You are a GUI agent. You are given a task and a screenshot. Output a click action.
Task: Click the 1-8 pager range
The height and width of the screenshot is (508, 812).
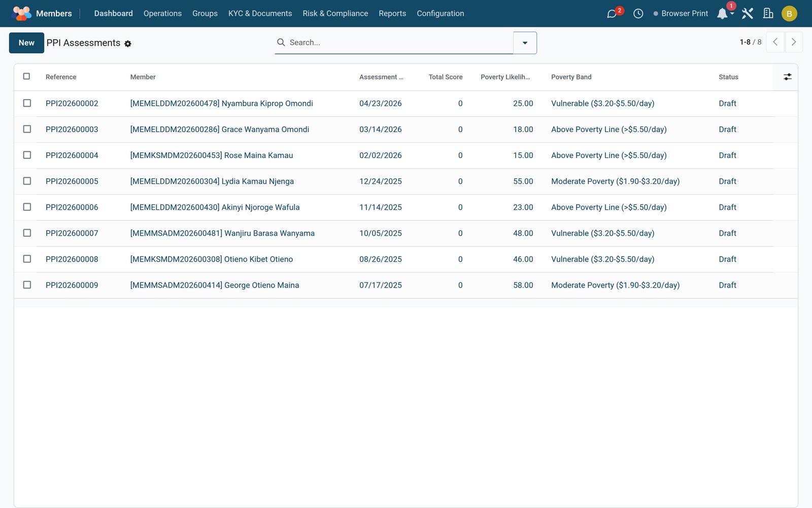[745, 42]
